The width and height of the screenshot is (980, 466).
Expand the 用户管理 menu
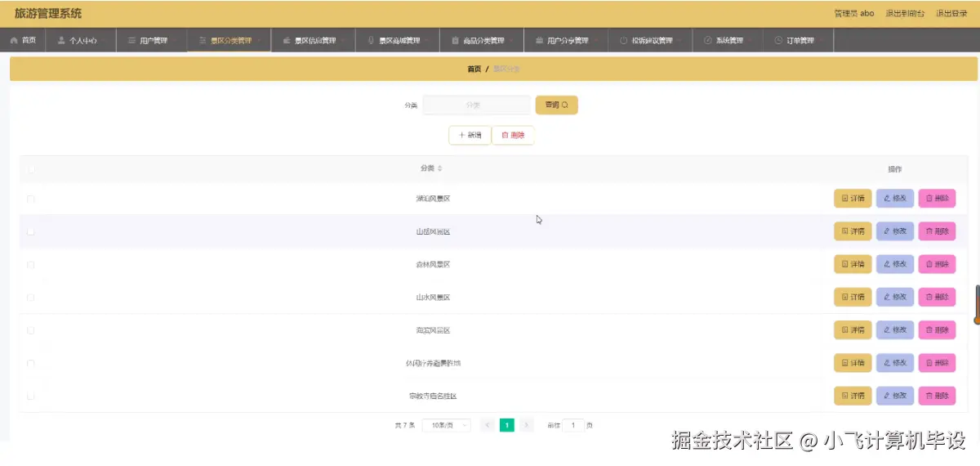152,41
